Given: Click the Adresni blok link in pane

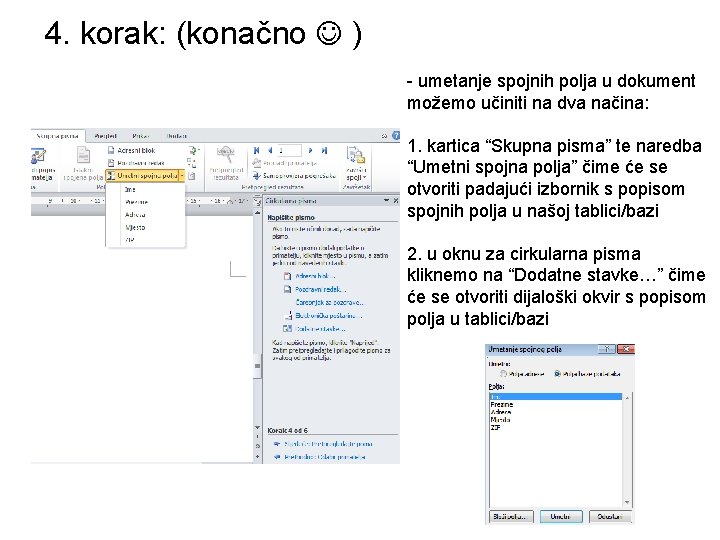Looking at the screenshot, I should (315, 276).
